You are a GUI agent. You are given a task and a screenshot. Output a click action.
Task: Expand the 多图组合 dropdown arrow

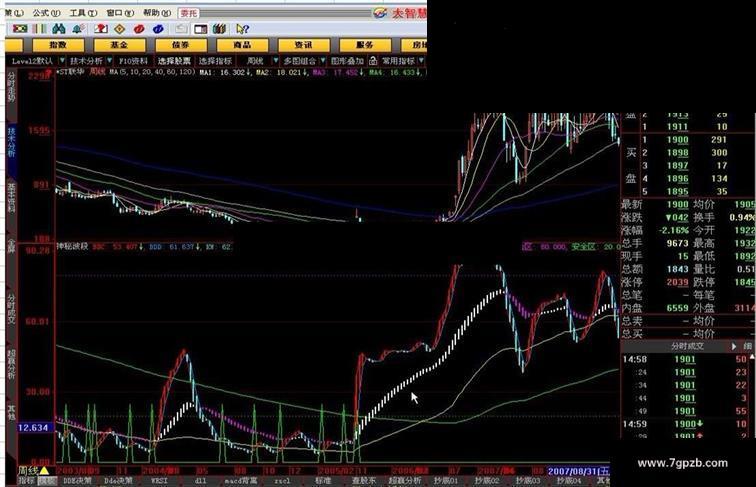pyautogui.click(x=323, y=61)
